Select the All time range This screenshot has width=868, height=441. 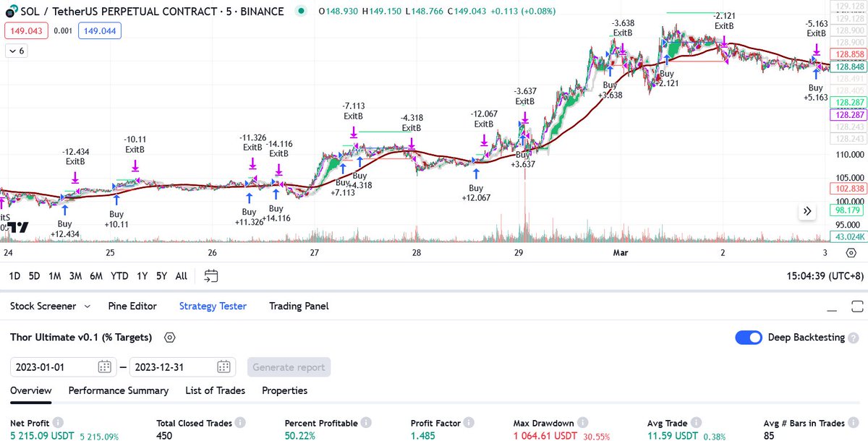(x=182, y=275)
